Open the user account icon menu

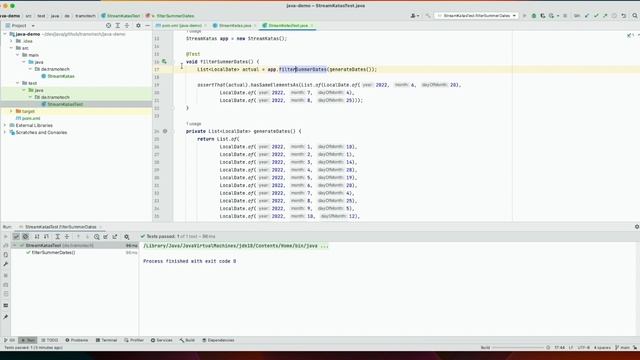coord(414,16)
